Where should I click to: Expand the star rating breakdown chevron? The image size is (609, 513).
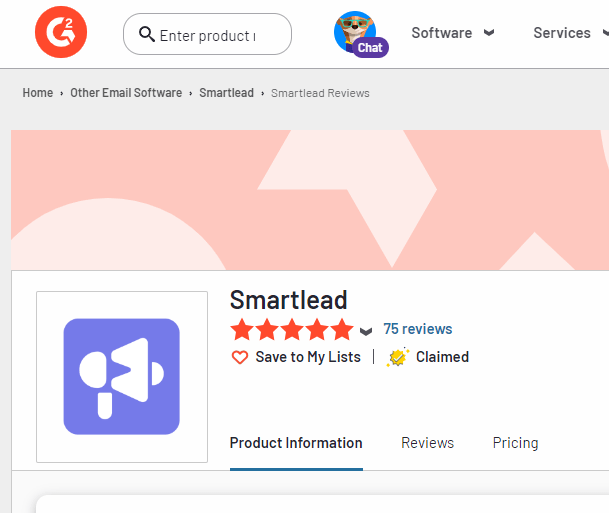[x=366, y=331]
